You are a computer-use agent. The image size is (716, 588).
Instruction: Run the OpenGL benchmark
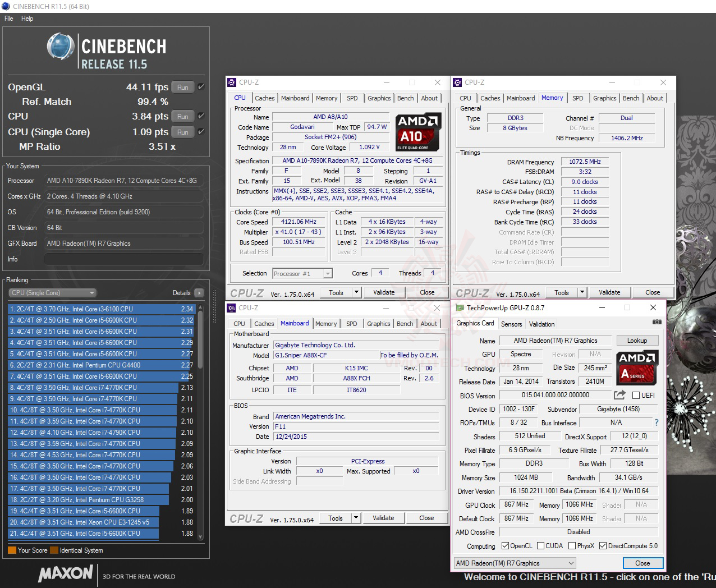point(183,87)
